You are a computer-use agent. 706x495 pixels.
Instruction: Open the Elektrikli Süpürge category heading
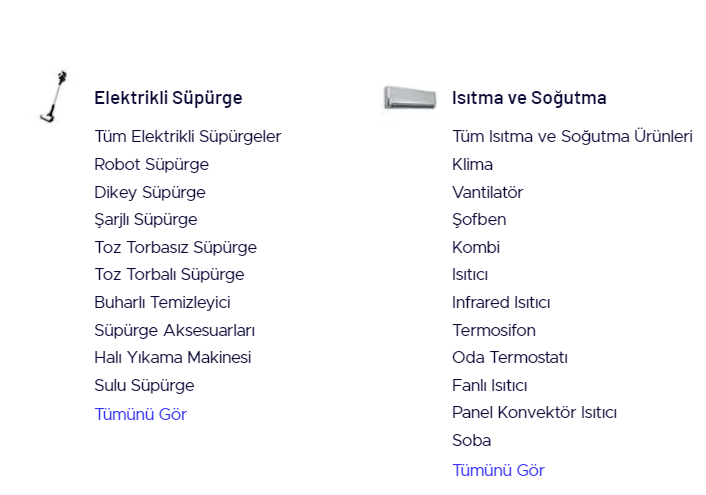pos(168,98)
